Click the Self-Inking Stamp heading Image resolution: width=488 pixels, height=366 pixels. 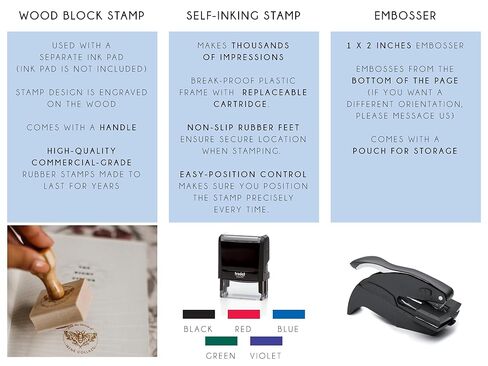click(x=244, y=15)
